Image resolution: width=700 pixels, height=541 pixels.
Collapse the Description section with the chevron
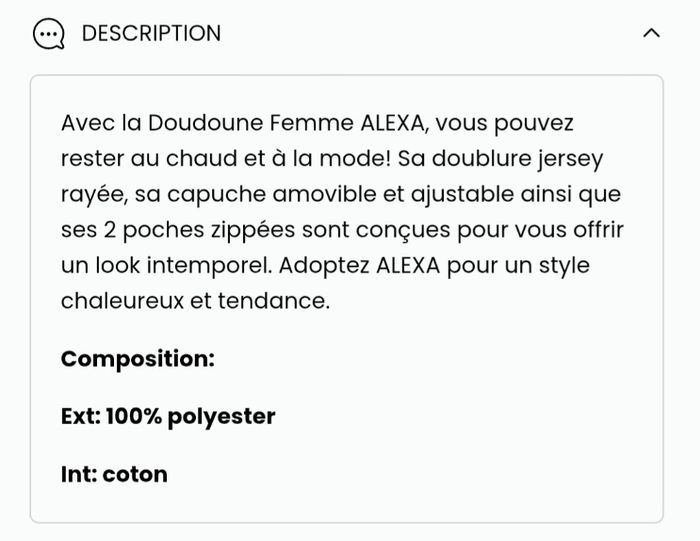click(651, 33)
